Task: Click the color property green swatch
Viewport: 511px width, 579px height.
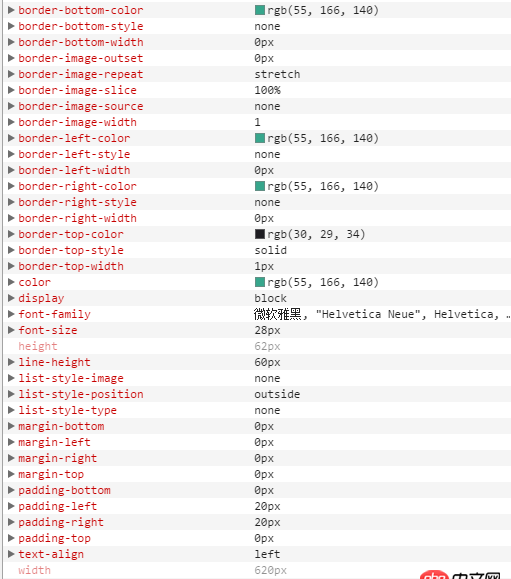Action: 260,282
